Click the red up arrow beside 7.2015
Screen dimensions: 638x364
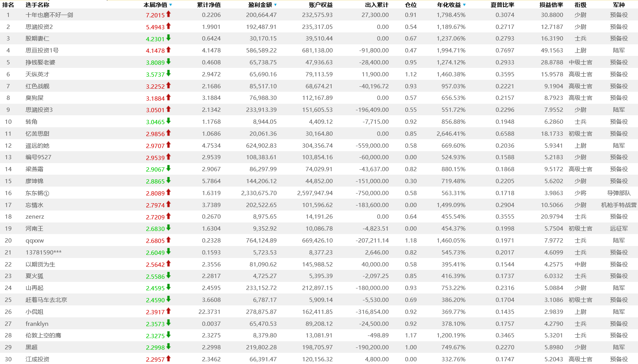(168, 14)
